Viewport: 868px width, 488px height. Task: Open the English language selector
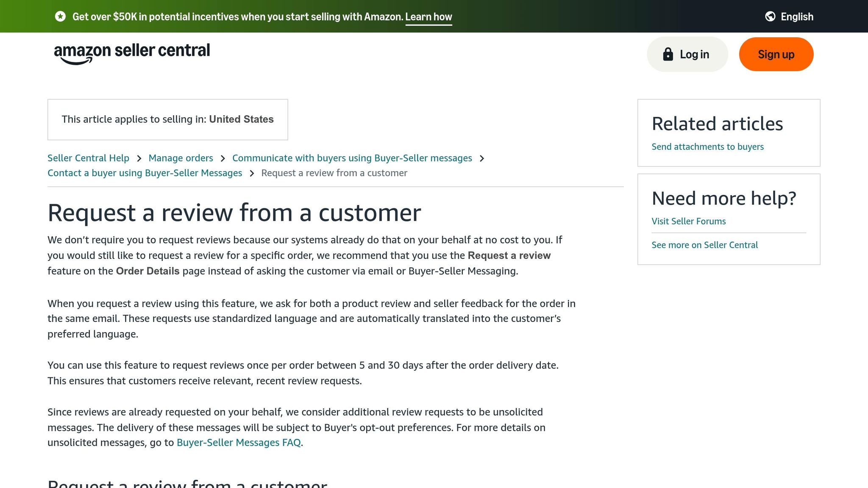point(789,17)
